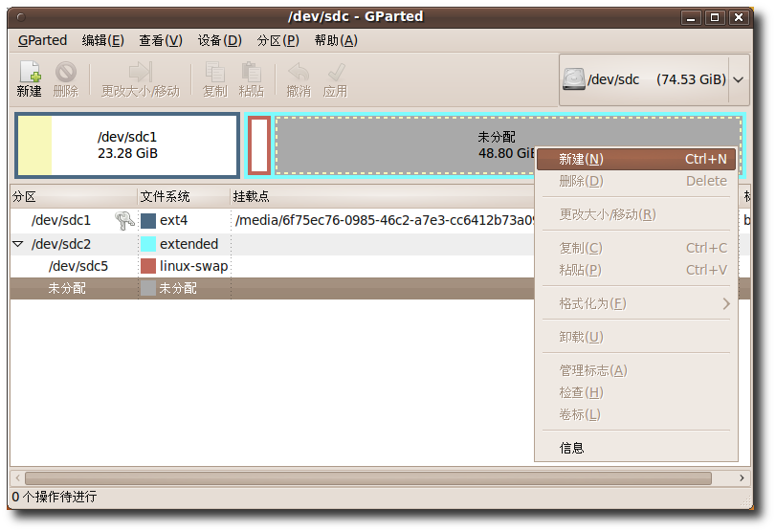This screenshot has width=776, height=532.
Task: Click the horizontal scrollbar thumb
Action: tap(368, 478)
